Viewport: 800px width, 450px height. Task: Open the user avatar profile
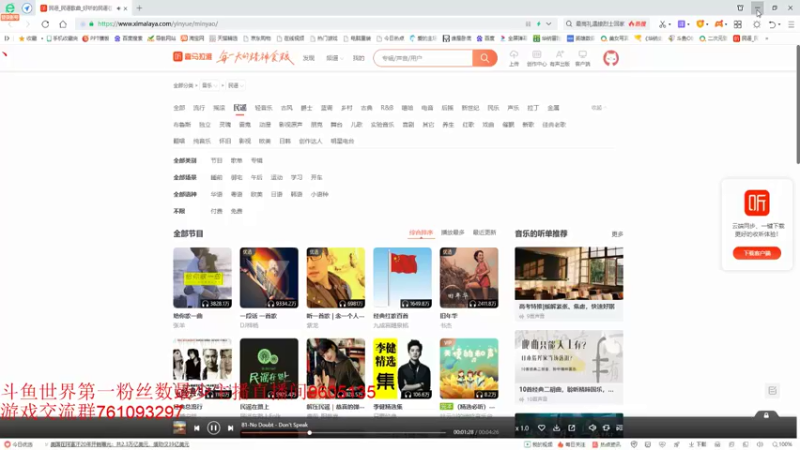611,58
